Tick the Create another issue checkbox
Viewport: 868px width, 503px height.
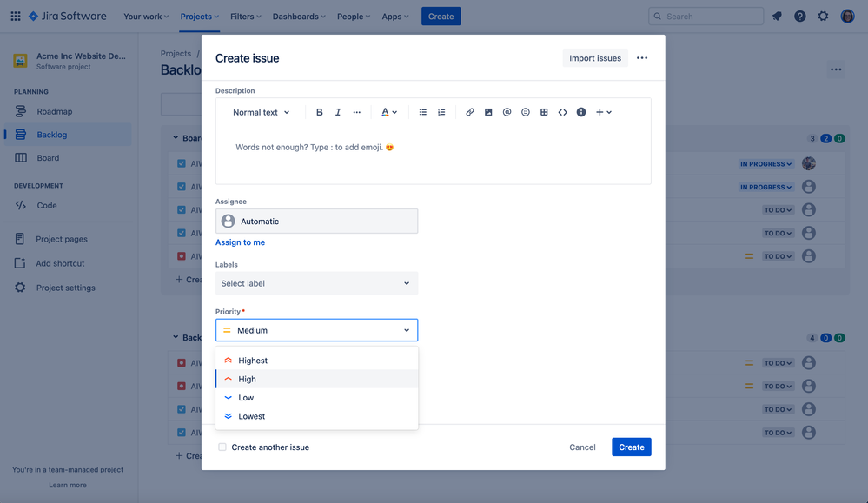[x=222, y=447]
